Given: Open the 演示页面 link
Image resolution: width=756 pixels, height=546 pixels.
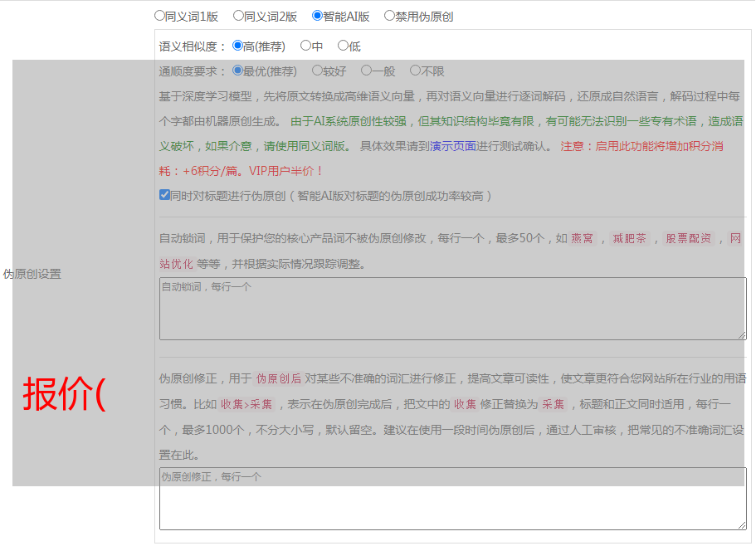Looking at the screenshot, I should click(x=452, y=146).
